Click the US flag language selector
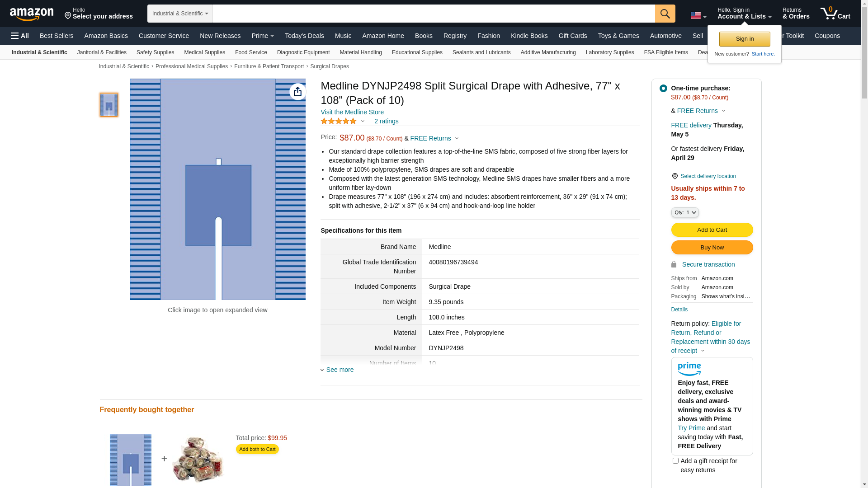The height and width of the screenshot is (488, 868). (x=698, y=15)
